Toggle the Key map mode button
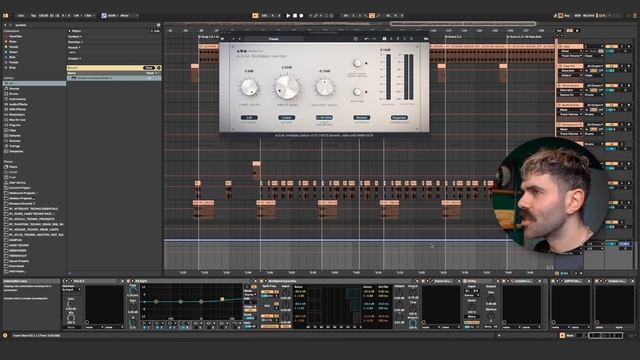Screen dimensions: 640x360 tap(567, 16)
